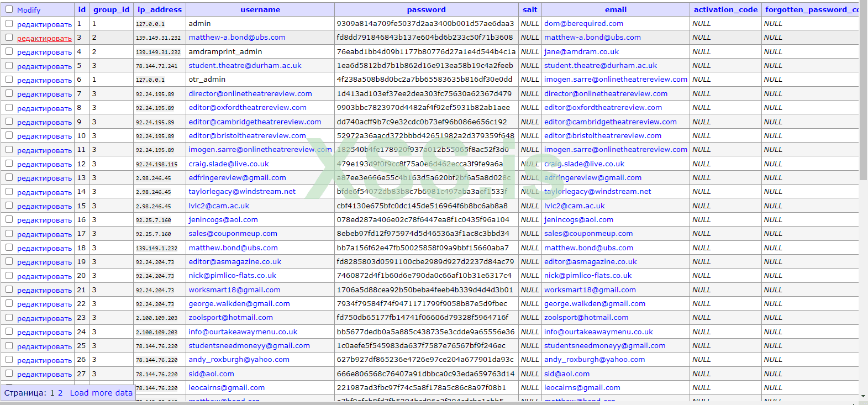The height and width of the screenshot is (405, 868).
Task: Click the scrollbar down arrow
Action: tap(863, 396)
